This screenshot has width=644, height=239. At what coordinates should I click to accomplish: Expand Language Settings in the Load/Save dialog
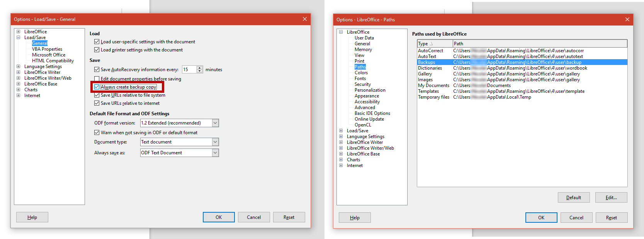click(18, 67)
